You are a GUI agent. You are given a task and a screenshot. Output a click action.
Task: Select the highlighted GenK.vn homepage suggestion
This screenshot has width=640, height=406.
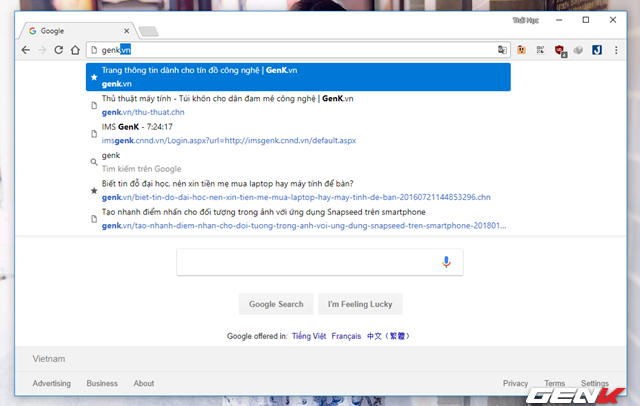pos(298,77)
